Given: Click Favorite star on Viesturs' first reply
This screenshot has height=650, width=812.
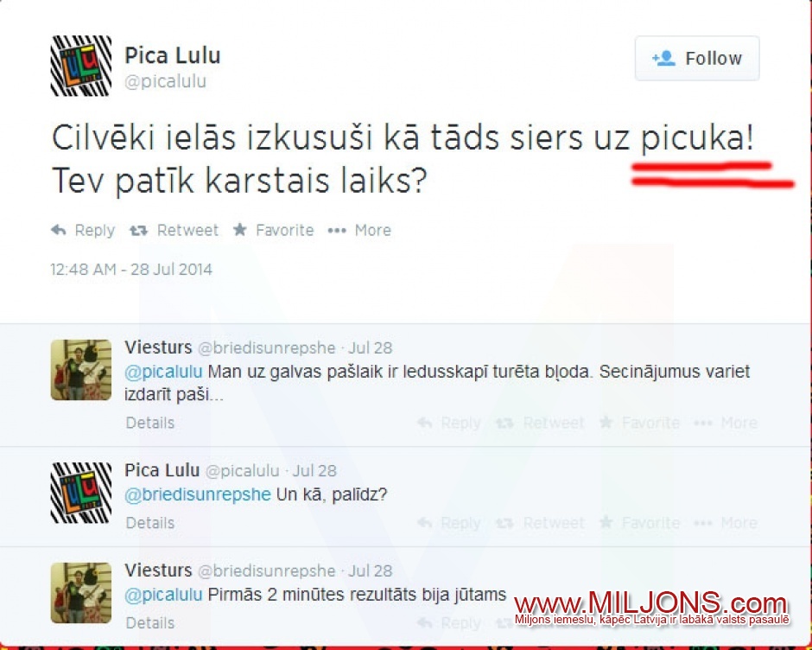Looking at the screenshot, I should [x=606, y=423].
